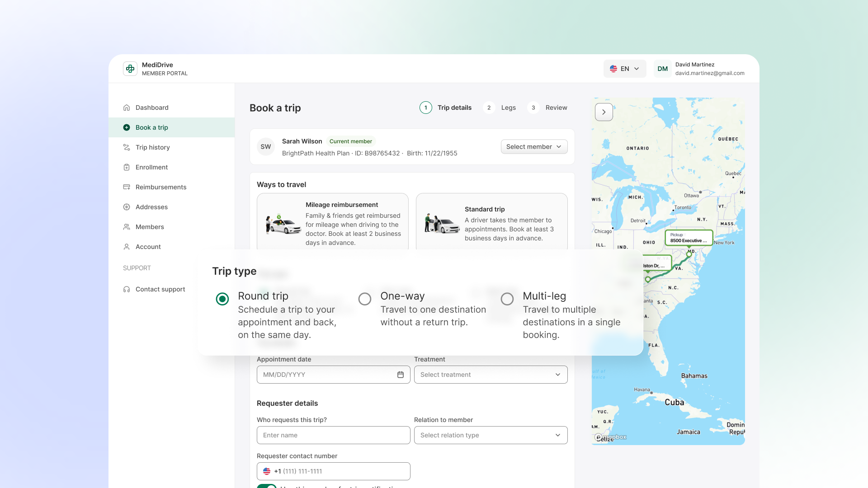Click the Account person icon
The width and height of the screenshot is (868, 488).
tap(127, 247)
